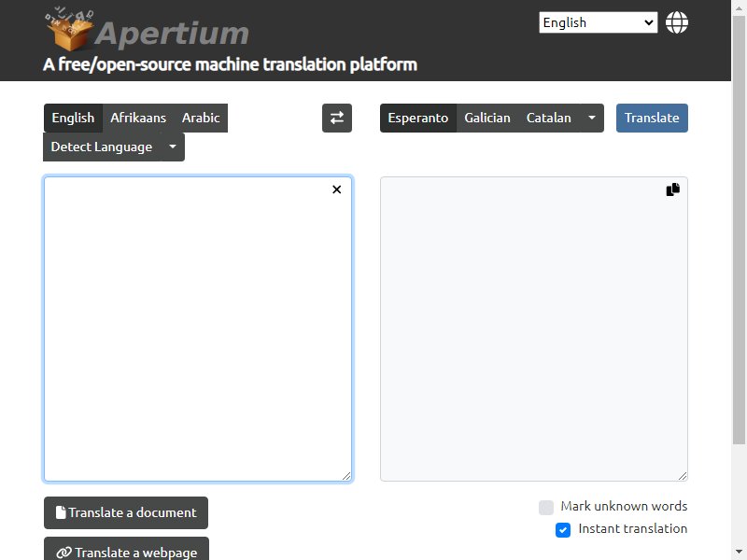Copy translation with the copy icon
This screenshot has height=560, width=747.
(x=672, y=189)
